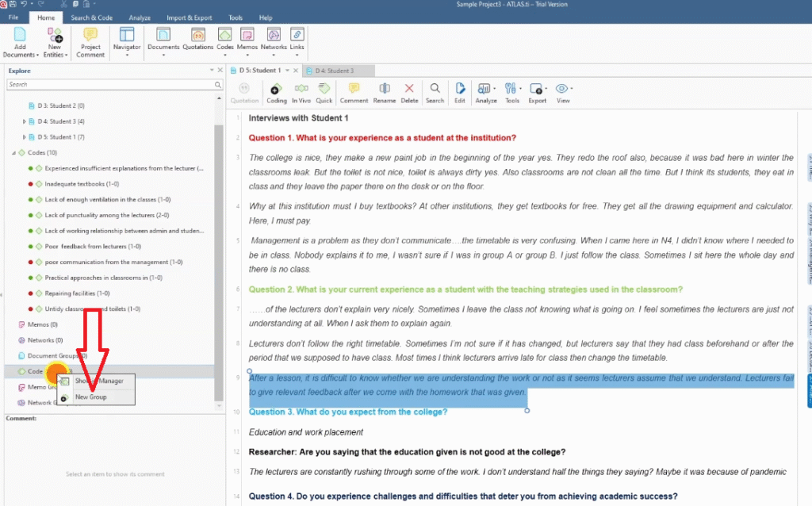Click the Quick coding icon
Image resolution: width=812 pixels, height=506 pixels.
point(324,93)
